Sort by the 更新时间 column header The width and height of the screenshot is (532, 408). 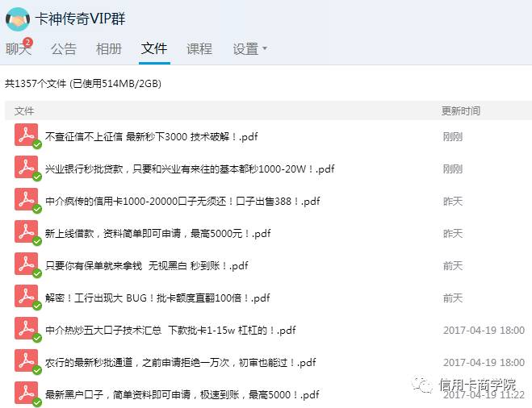[460, 111]
